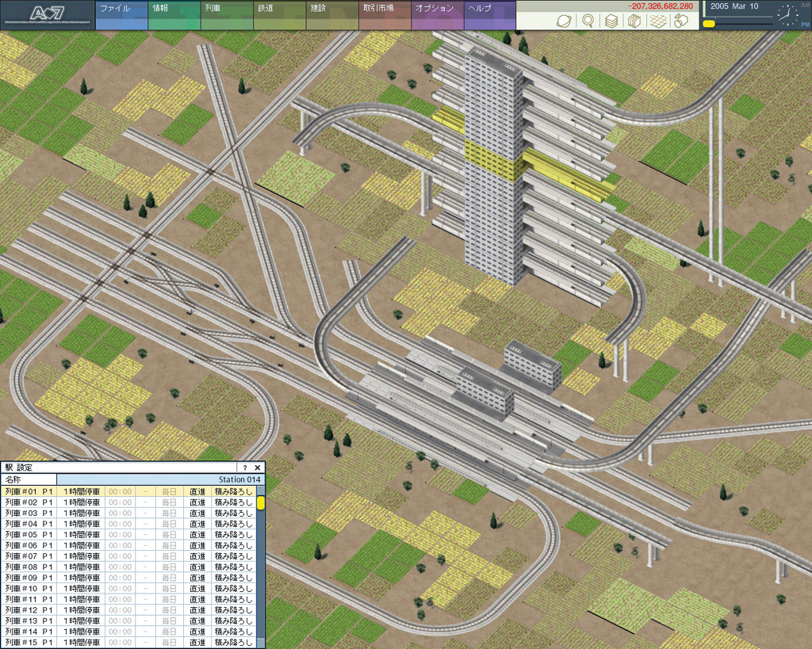Click the grid terrain icon
Image resolution: width=812 pixels, height=649 pixels.
tap(658, 21)
